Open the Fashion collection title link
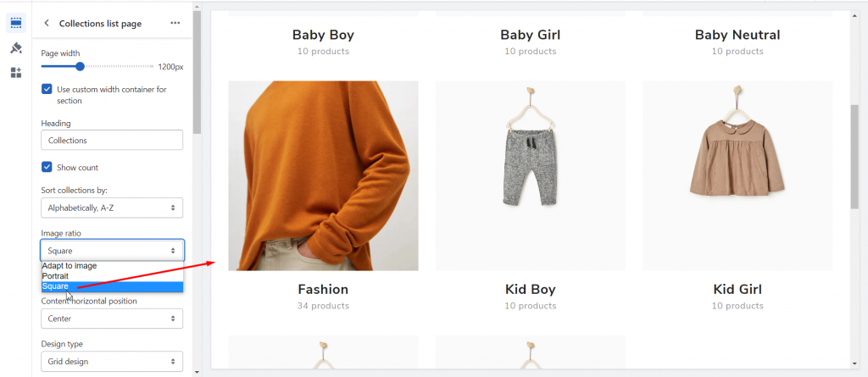This screenshot has width=868, height=377. point(323,290)
